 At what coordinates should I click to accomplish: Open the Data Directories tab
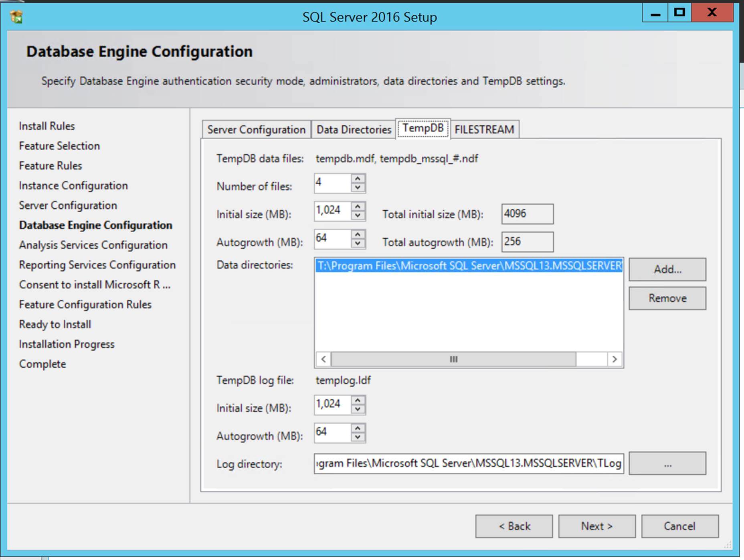tap(353, 129)
